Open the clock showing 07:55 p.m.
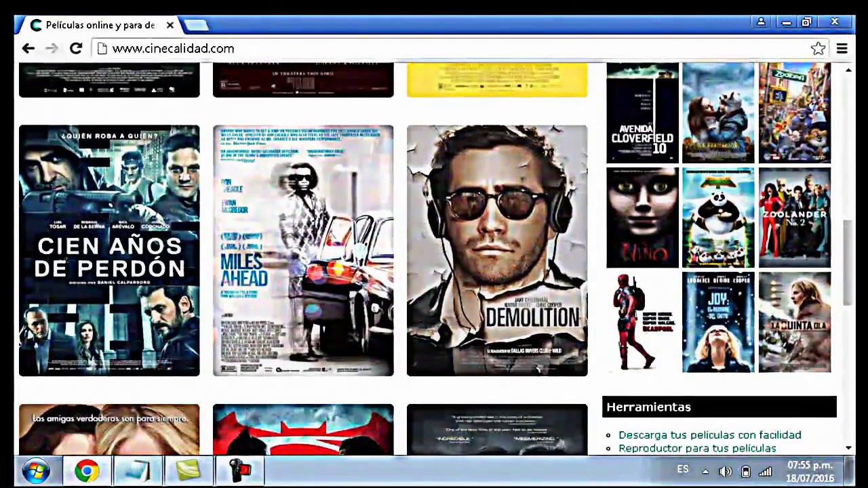 [810, 471]
